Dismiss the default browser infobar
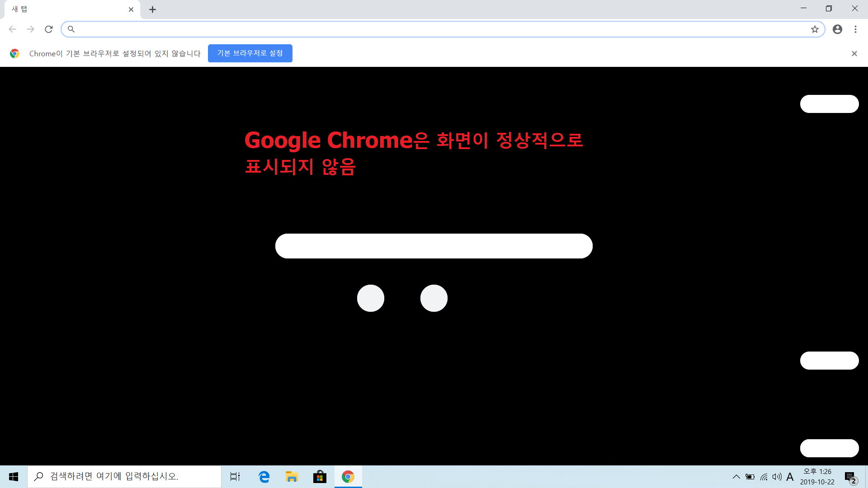Image resolution: width=868 pixels, height=488 pixels. [x=854, y=53]
